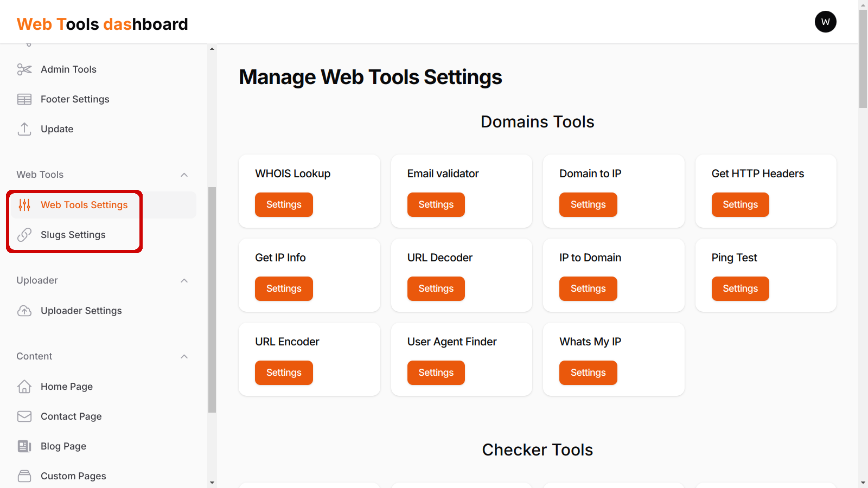Click the Footer Settings table icon

point(24,99)
